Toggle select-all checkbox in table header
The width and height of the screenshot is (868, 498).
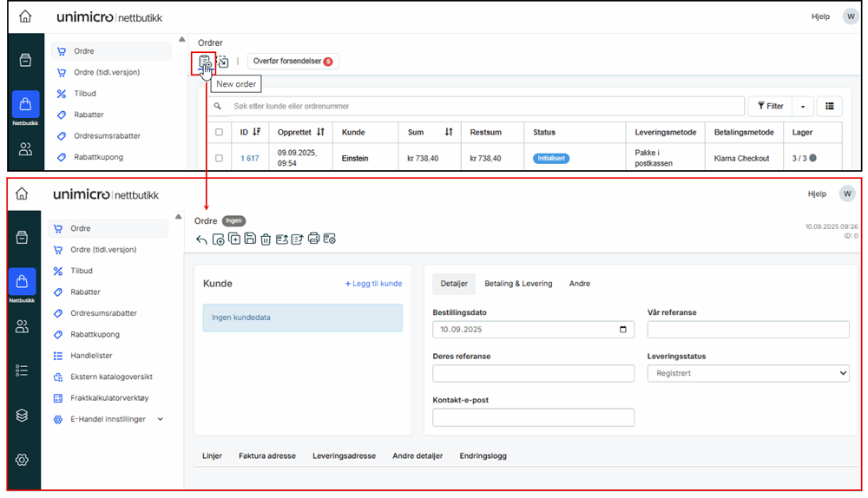click(x=219, y=133)
